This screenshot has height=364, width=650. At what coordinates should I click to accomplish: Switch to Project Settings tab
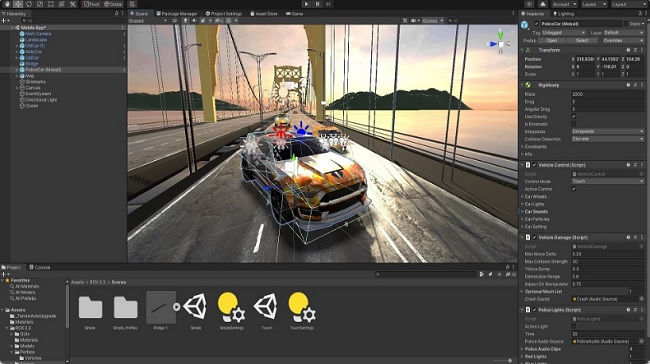click(224, 14)
